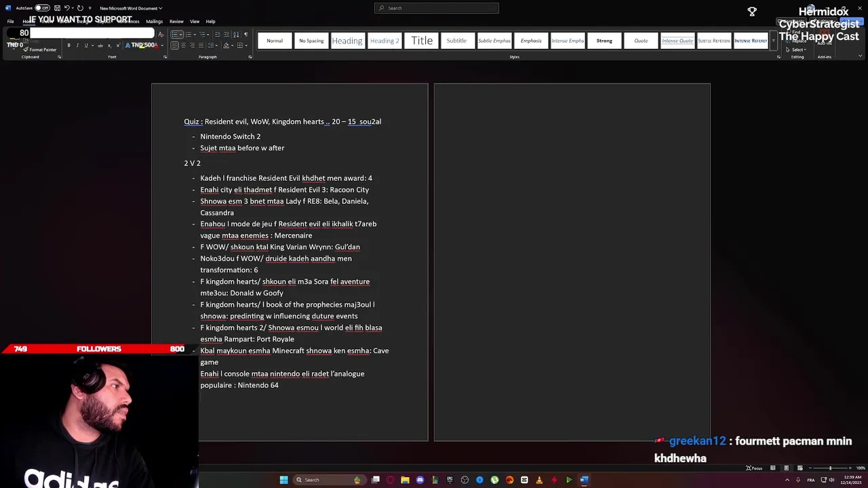Center the text
Screen dimensions: 868x488
point(183,45)
